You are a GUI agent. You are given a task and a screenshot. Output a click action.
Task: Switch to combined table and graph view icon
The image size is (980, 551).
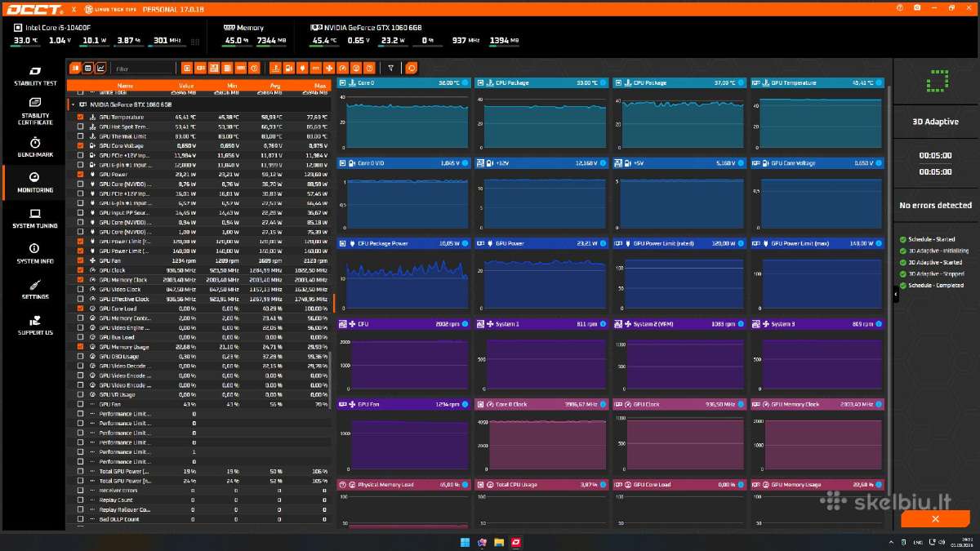point(75,69)
